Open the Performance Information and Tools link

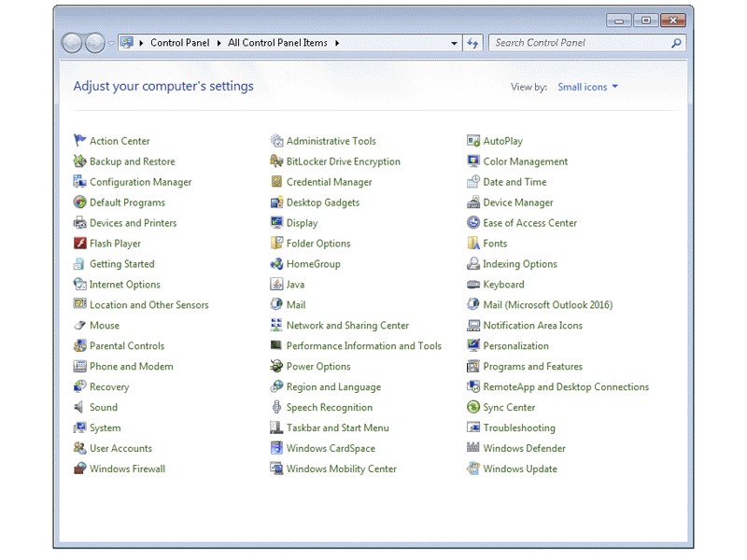pos(363,345)
